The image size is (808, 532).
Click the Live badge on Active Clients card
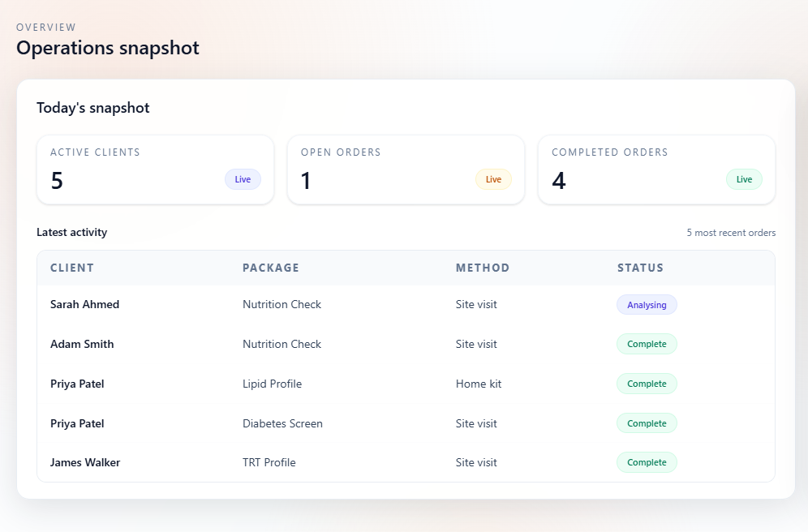[243, 179]
